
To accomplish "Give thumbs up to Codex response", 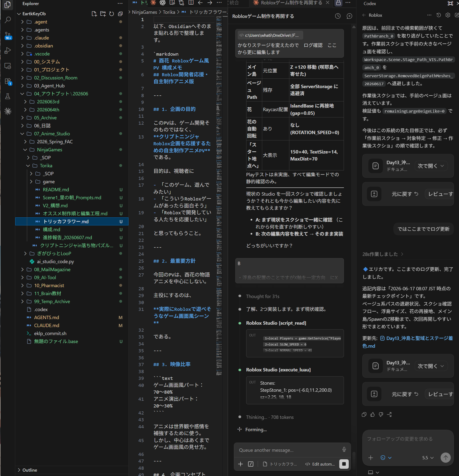I will (x=372, y=414).
